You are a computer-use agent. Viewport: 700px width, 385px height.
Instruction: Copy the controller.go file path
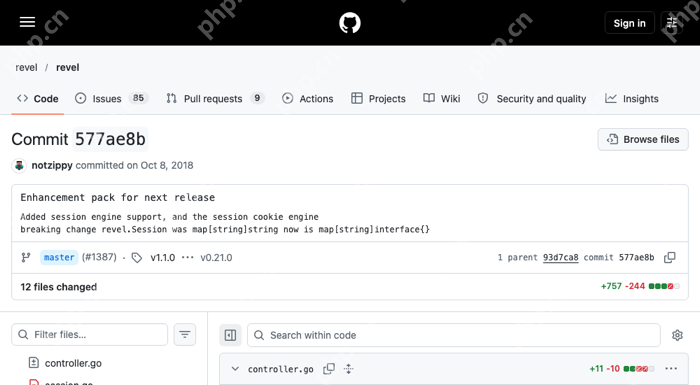click(329, 369)
